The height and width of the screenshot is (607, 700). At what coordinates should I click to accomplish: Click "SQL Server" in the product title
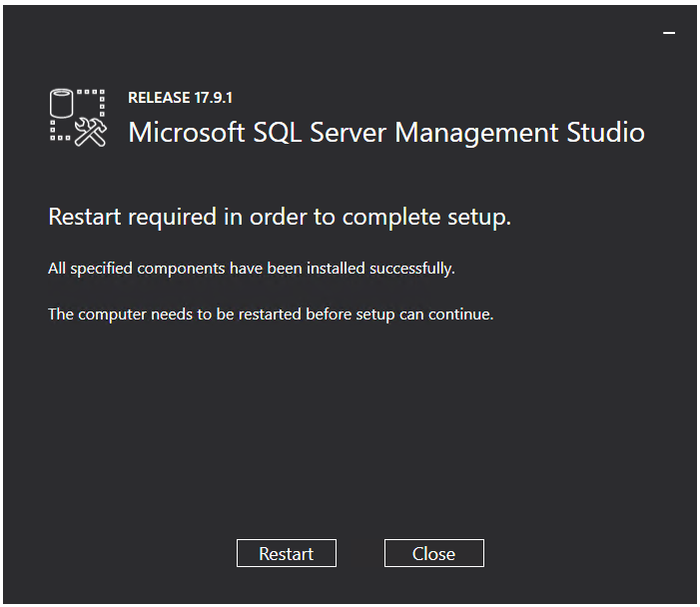316,132
